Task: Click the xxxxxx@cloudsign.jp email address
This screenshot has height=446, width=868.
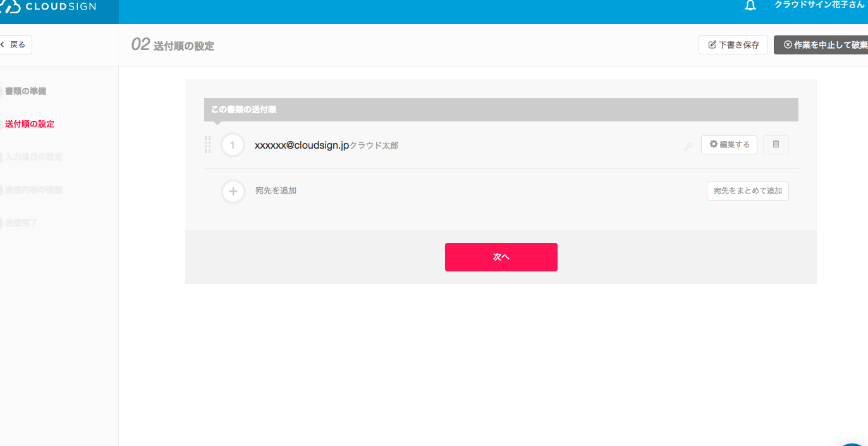Action: coord(302,146)
